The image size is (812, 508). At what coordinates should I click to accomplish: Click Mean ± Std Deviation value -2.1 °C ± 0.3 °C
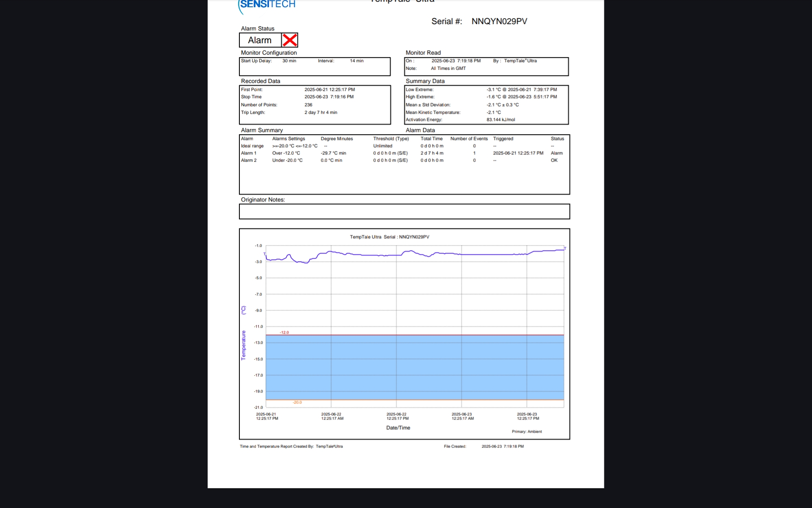pyautogui.click(x=502, y=105)
